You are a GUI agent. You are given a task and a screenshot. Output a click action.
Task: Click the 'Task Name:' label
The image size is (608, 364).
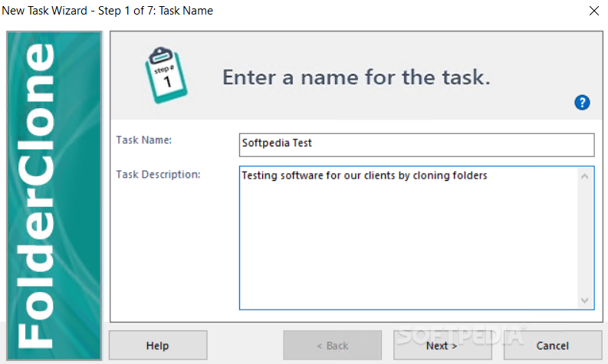point(144,140)
